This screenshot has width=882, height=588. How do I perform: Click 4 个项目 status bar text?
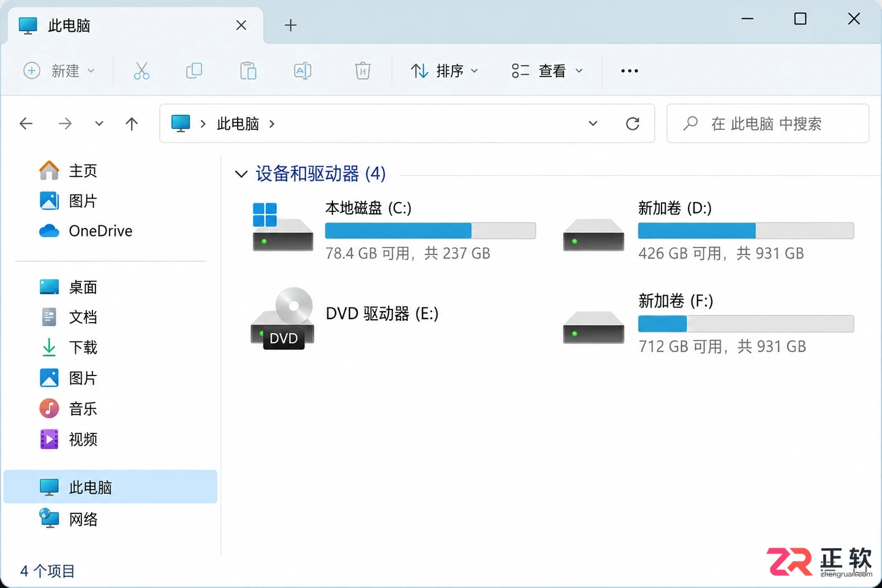[x=48, y=571]
